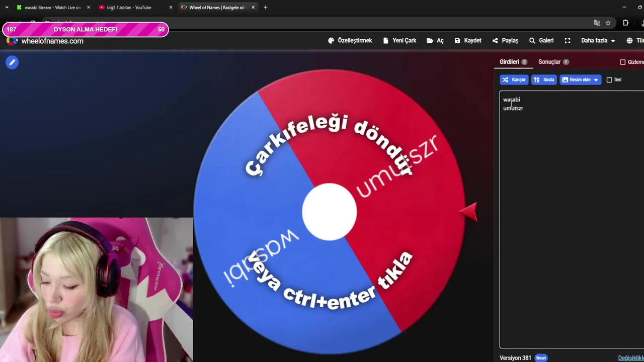Share the wheel via Paylaş

point(505,40)
